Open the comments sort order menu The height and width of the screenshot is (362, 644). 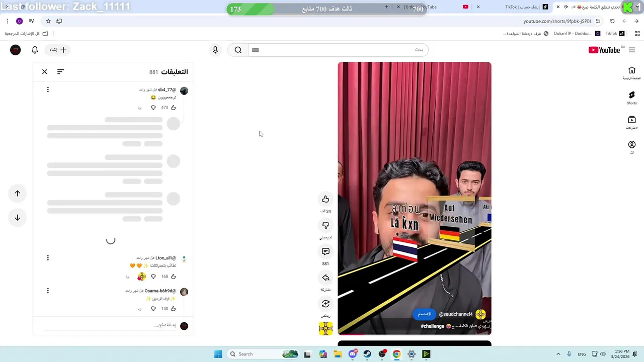click(60, 72)
